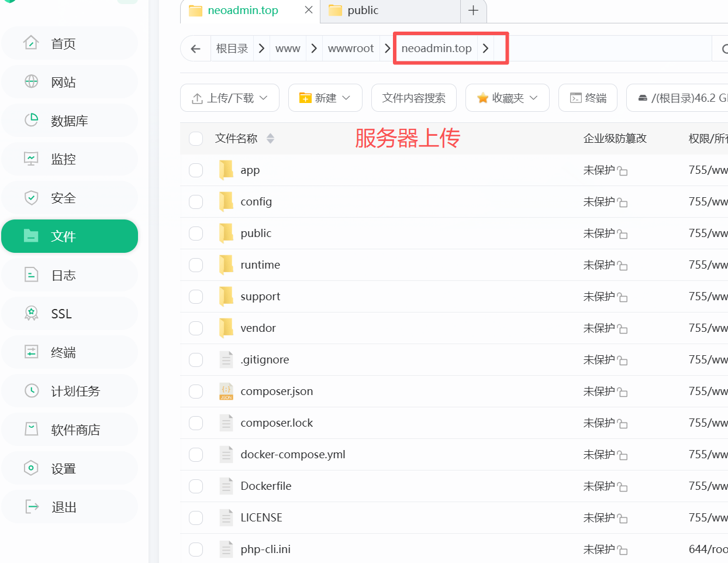Close the neoadmin.top tab
Image resolution: width=728 pixels, height=563 pixels.
coord(309,10)
